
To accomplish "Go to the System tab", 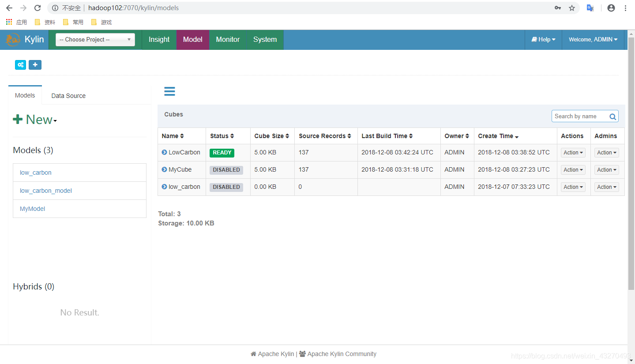I will (265, 40).
